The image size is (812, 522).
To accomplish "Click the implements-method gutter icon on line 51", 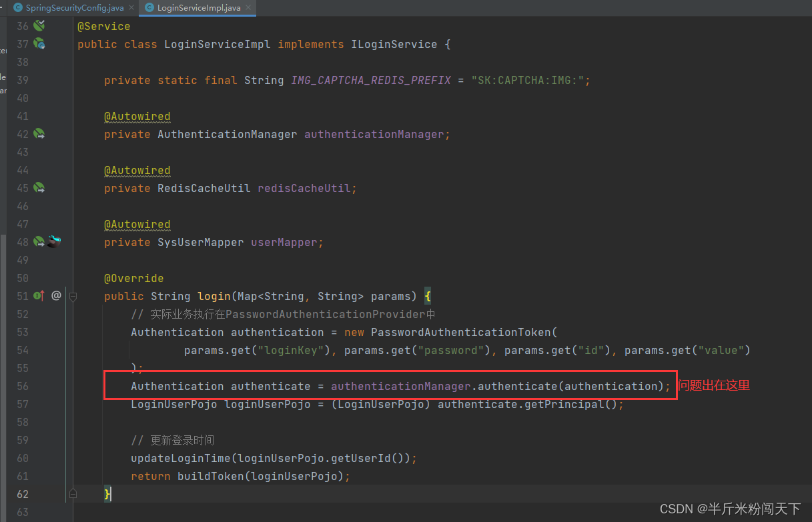I will click(39, 295).
